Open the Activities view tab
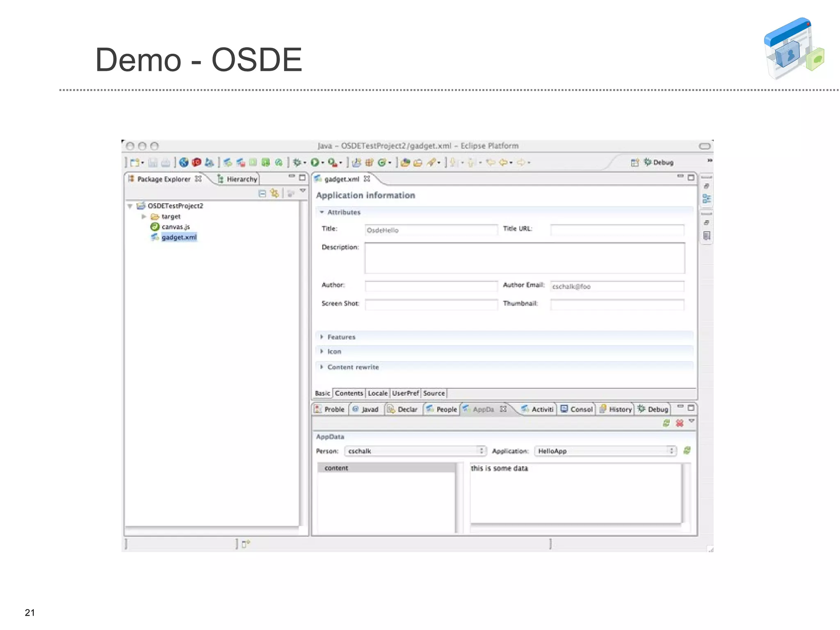 (x=538, y=409)
